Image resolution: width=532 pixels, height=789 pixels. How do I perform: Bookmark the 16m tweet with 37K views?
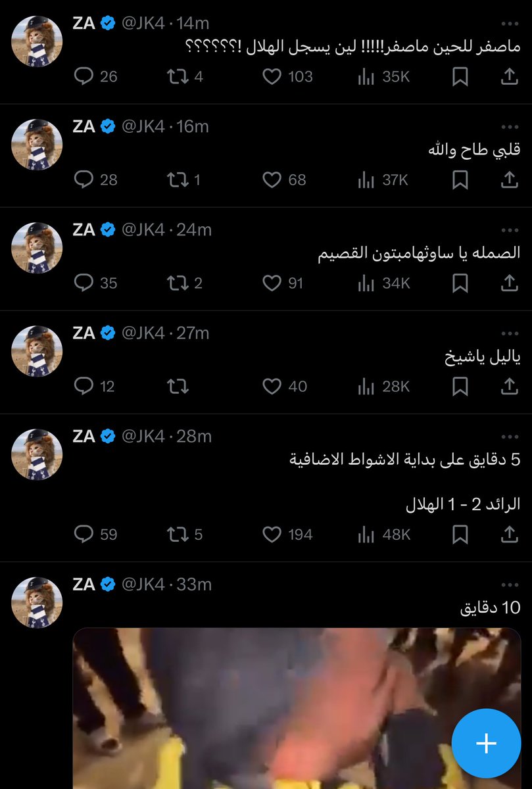460,180
